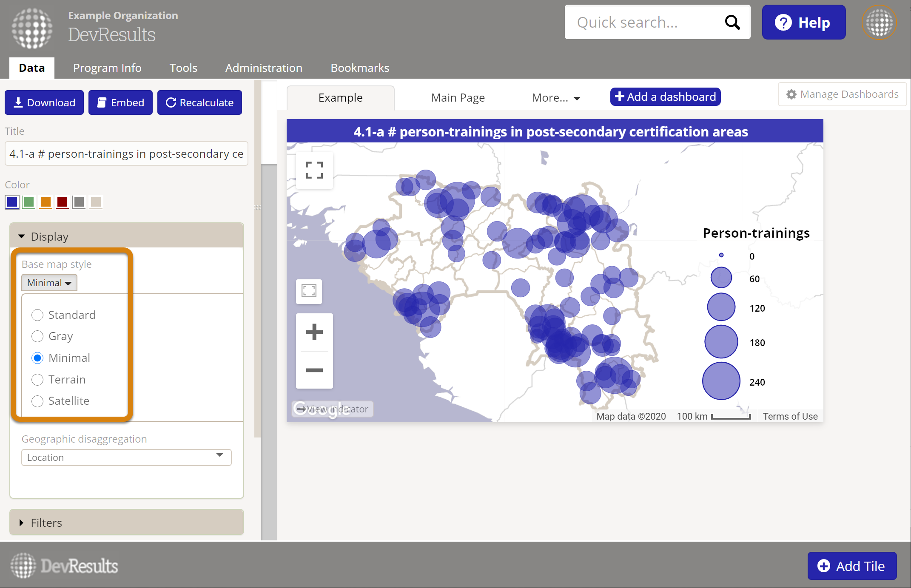The image size is (911, 588).
Task: Click the map reset-extent square icon
Action: [x=309, y=291]
